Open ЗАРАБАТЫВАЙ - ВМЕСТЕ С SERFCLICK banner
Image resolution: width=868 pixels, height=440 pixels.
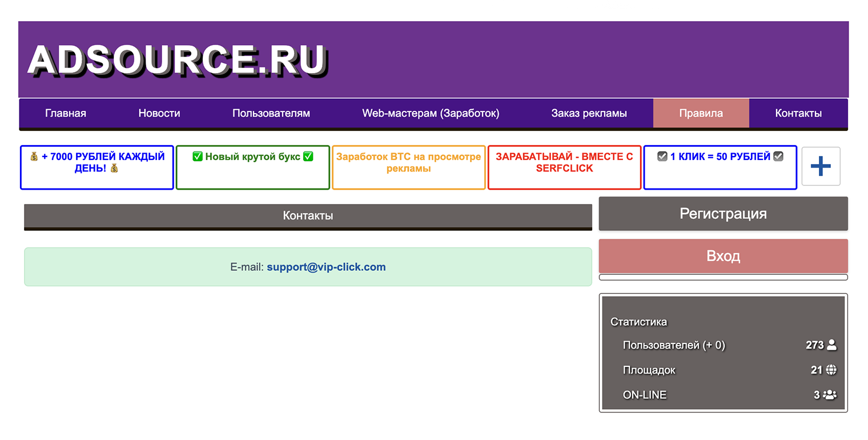click(x=565, y=167)
